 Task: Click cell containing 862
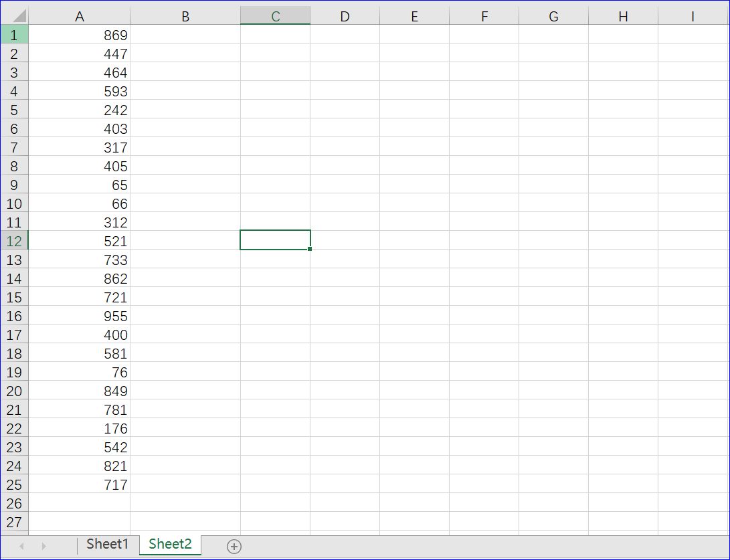tap(79, 278)
